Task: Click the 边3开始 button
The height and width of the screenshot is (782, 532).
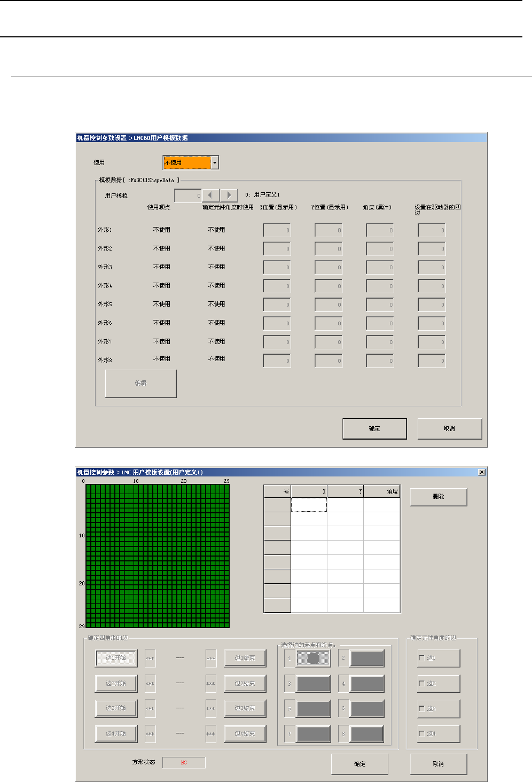Action: click(x=116, y=708)
